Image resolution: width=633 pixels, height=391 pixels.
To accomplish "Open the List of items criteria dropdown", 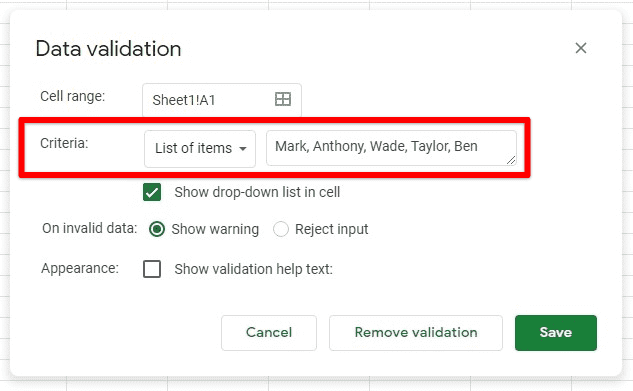I will coord(200,148).
